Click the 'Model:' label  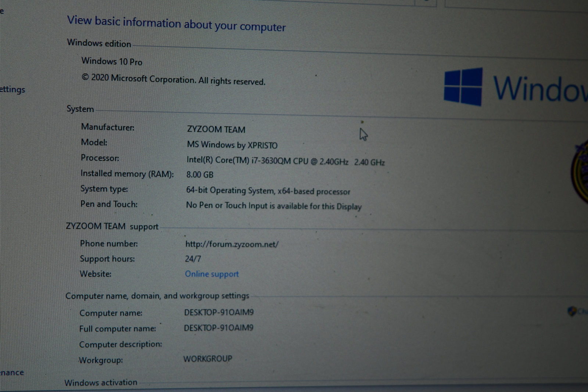[94, 142]
